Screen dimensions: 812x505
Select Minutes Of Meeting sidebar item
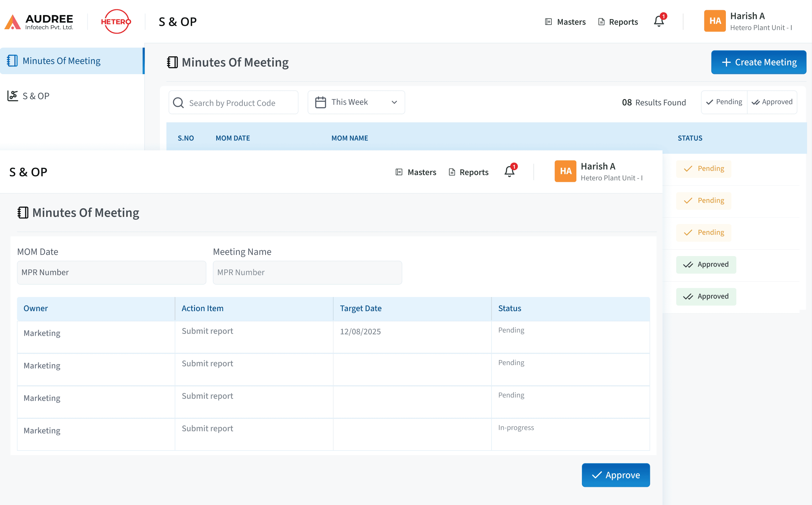pos(62,61)
